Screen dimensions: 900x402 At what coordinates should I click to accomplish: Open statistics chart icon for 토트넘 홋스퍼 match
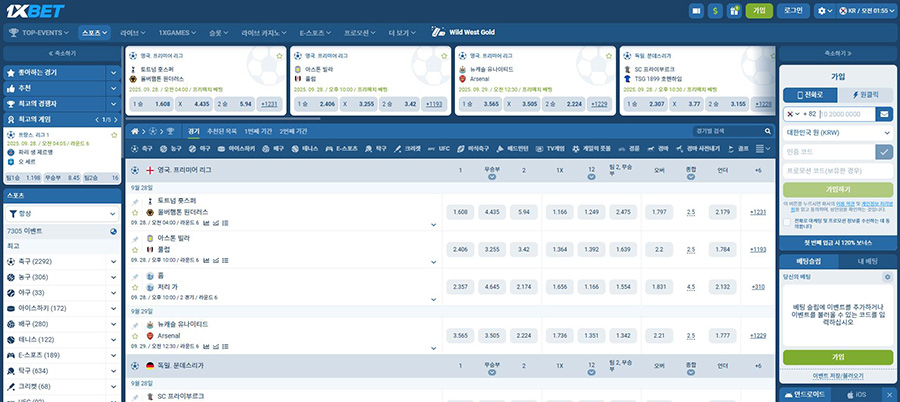point(207,223)
